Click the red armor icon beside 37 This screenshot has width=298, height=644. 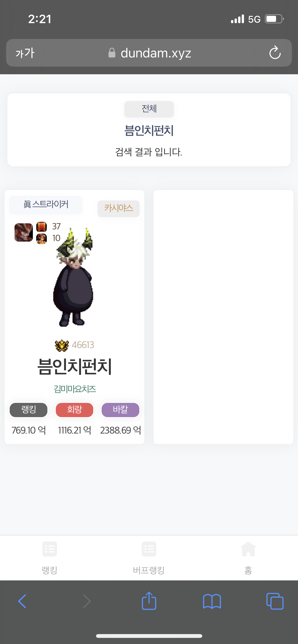(x=42, y=226)
